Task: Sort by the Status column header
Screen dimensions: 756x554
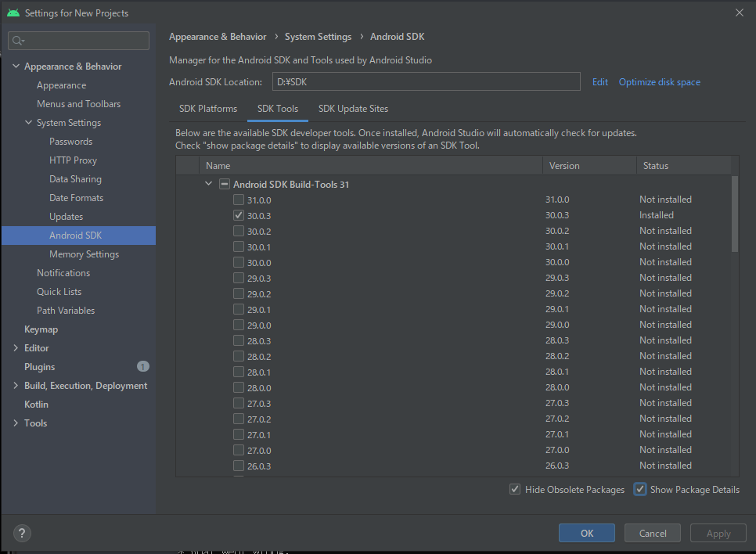Action: (x=684, y=166)
